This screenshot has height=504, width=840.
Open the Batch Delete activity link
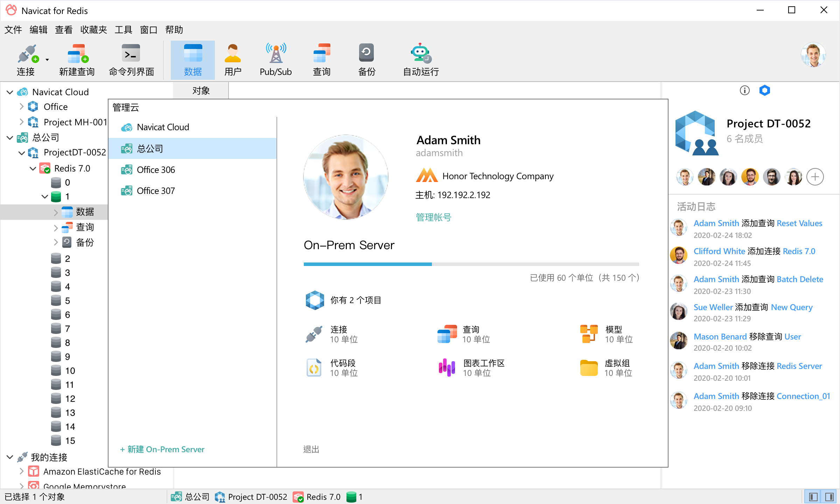(800, 279)
